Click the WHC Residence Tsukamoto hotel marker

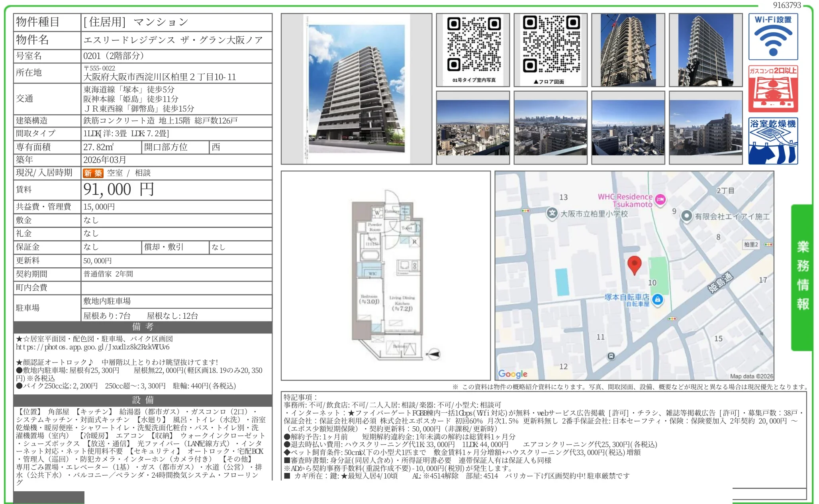click(x=660, y=199)
